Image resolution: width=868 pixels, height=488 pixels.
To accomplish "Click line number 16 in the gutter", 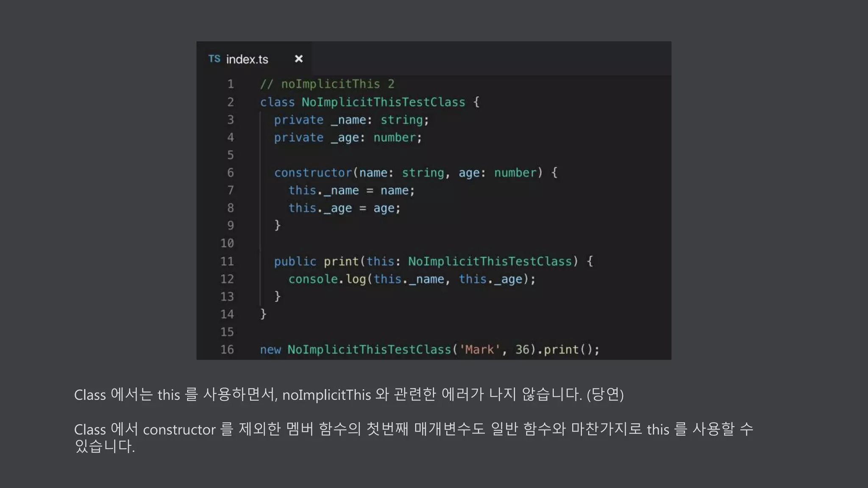I will (x=227, y=350).
